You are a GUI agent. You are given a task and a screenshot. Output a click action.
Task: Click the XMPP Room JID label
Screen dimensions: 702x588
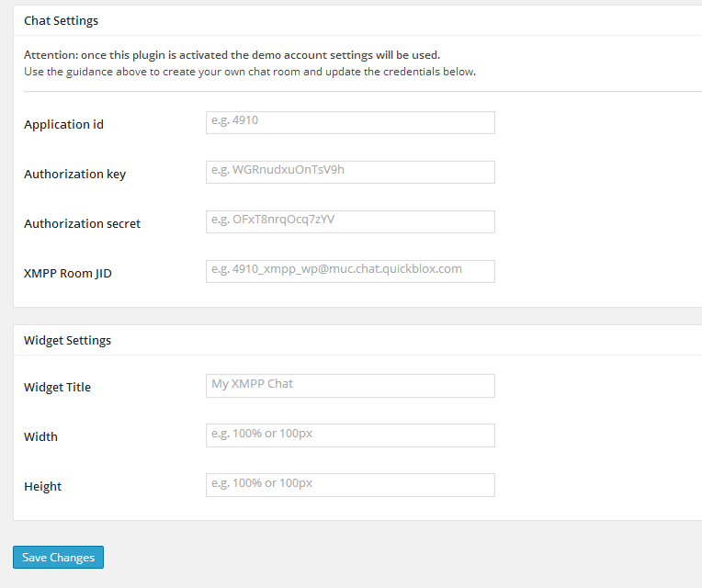(x=68, y=273)
